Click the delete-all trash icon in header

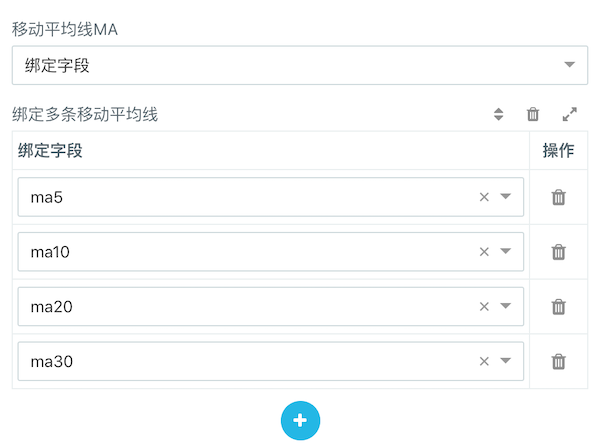click(533, 114)
